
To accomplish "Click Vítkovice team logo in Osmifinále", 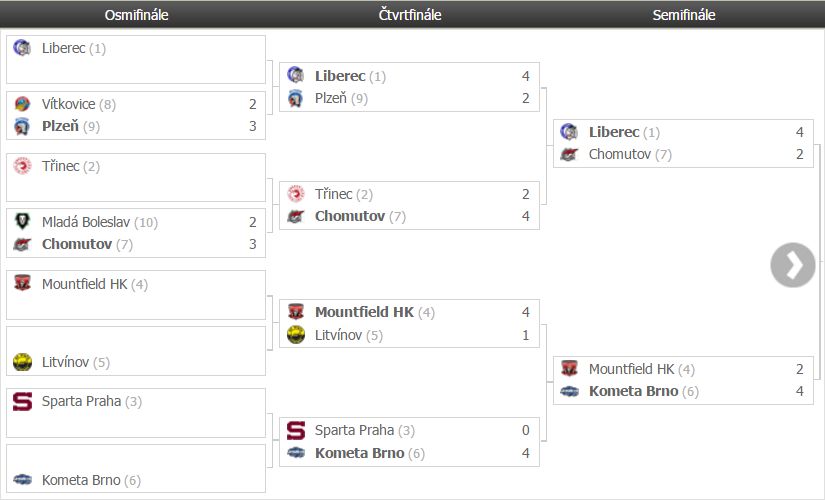I will tap(22, 104).
